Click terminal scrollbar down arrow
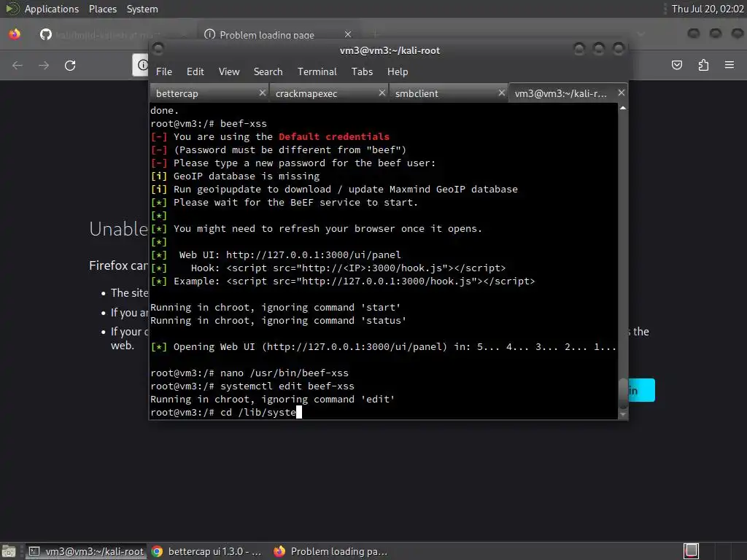This screenshot has width=747, height=560. (x=623, y=415)
